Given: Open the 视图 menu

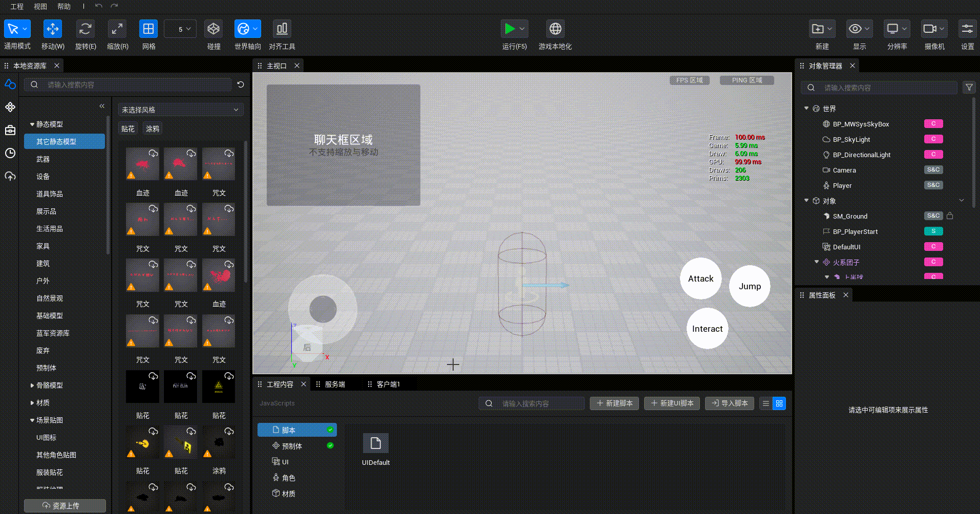Looking at the screenshot, I should point(40,6).
